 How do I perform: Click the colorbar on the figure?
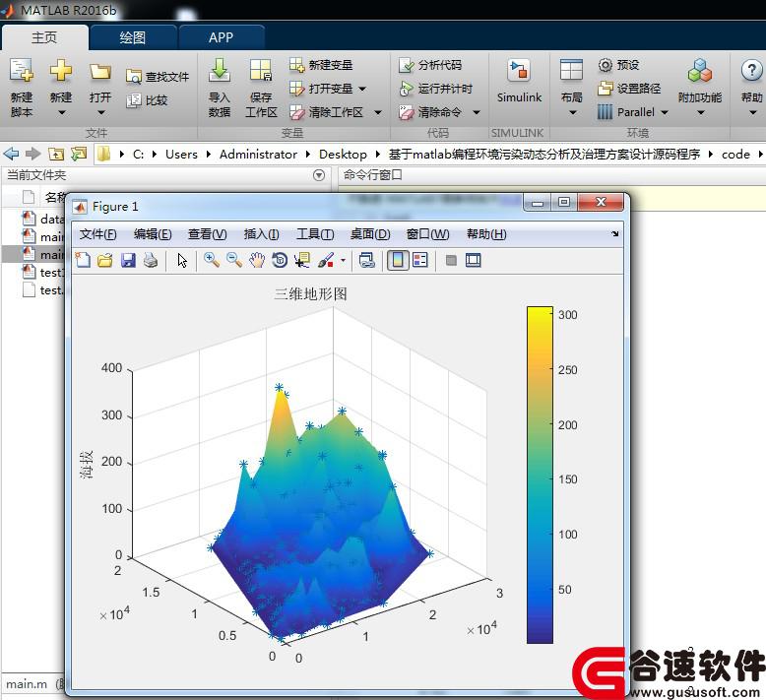point(540,475)
